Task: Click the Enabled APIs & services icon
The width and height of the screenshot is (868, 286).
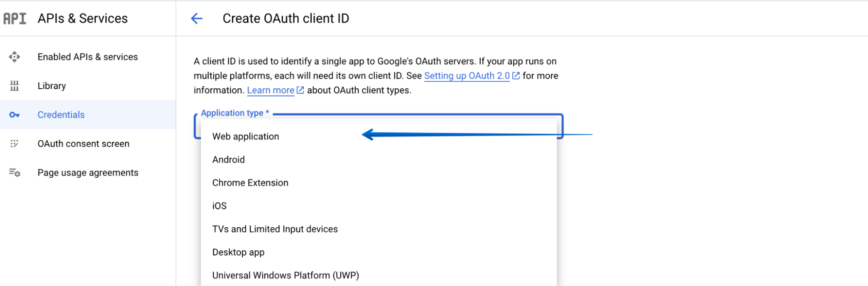Action: coord(14,57)
